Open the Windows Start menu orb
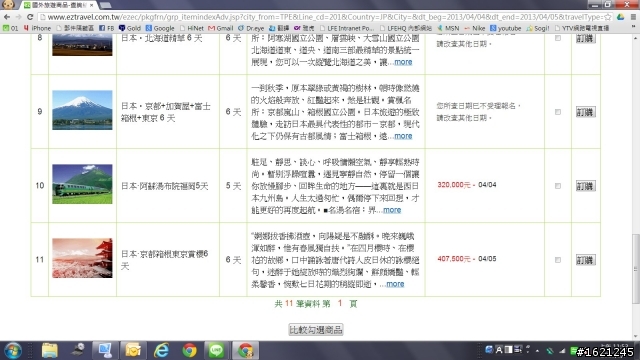This screenshot has height=360, width=640. click(13, 351)
